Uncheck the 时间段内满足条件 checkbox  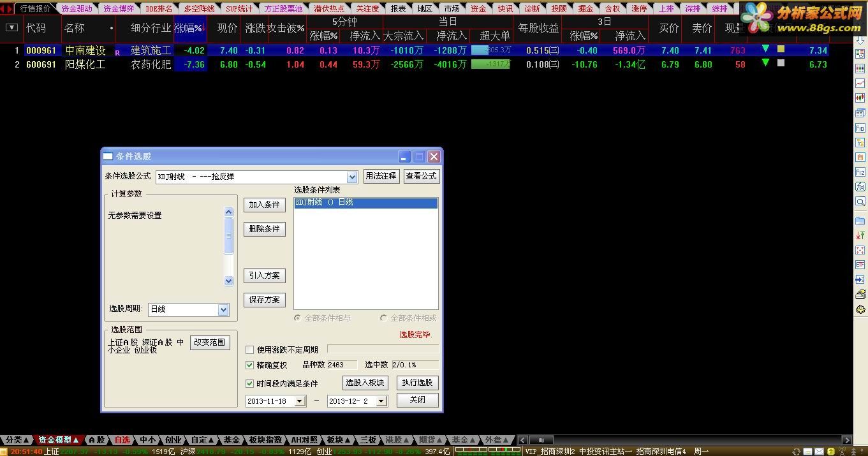point(250,383)
